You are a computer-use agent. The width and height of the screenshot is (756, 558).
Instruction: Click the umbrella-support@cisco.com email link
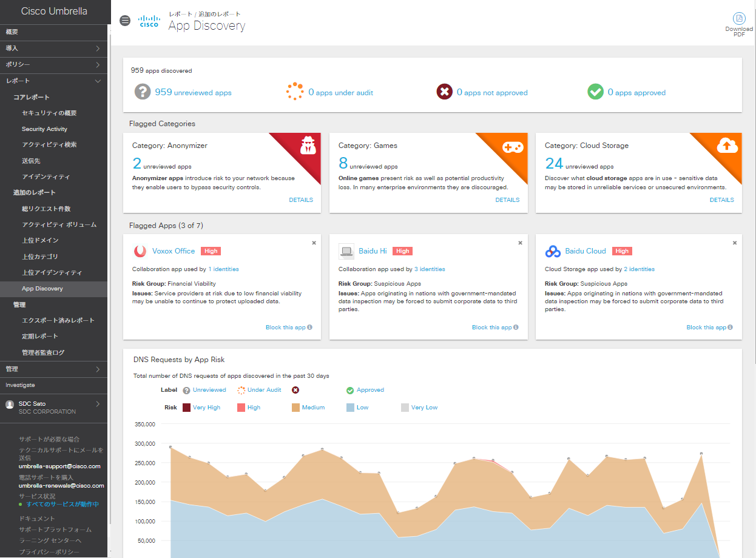[59, 466]
